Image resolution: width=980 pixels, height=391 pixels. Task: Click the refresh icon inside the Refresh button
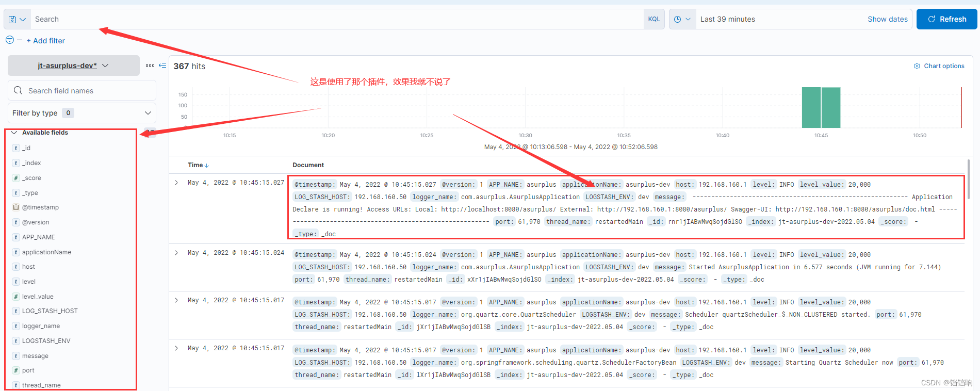[x=932, y=19]
